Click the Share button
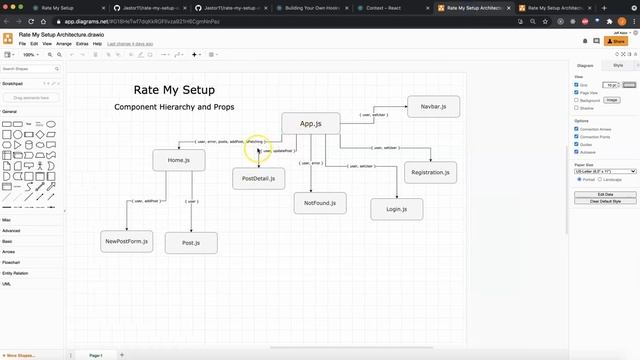 click(616, 41)
